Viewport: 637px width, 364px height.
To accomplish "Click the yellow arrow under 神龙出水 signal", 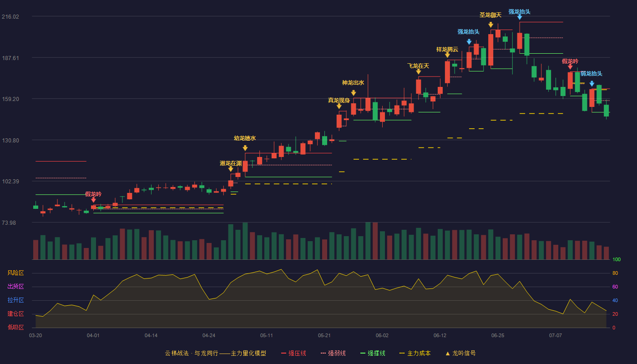I will pos(354,93).
